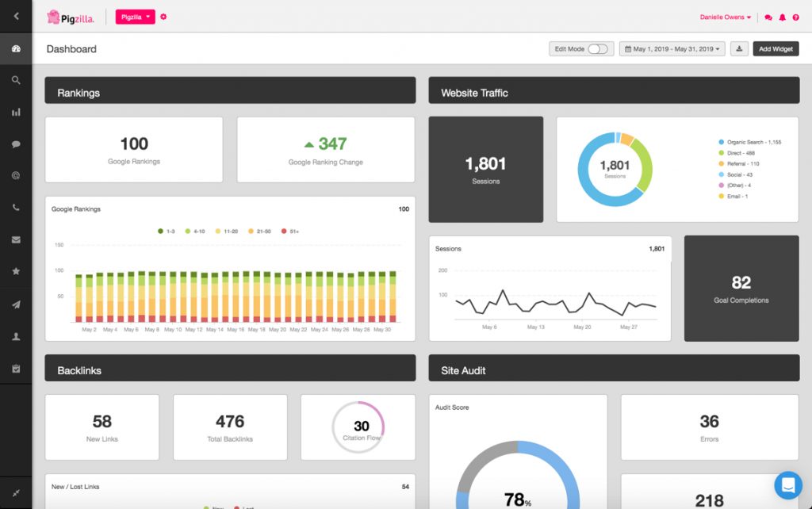Toggle (Other) - 4 legend entry
This screenshot has height=509, width=812.
point(735,186)
